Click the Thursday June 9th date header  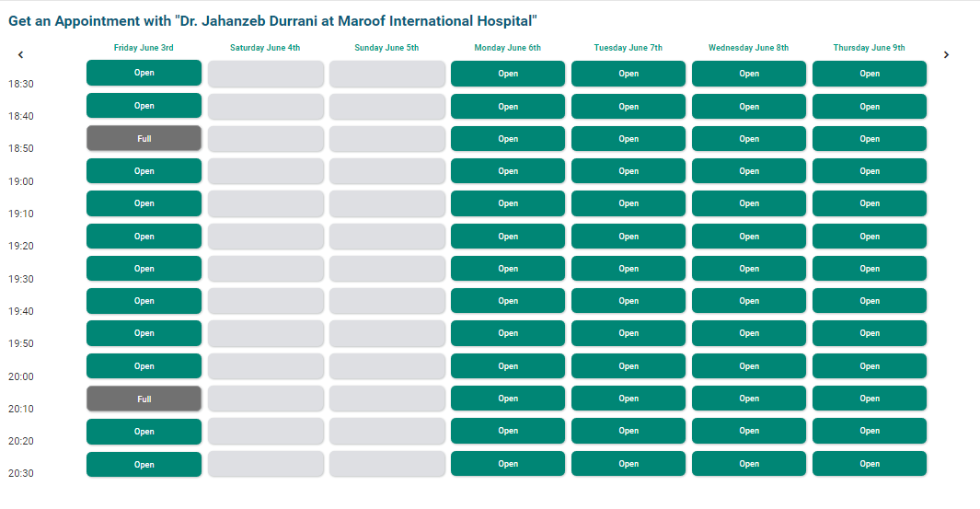coord(869,48)
